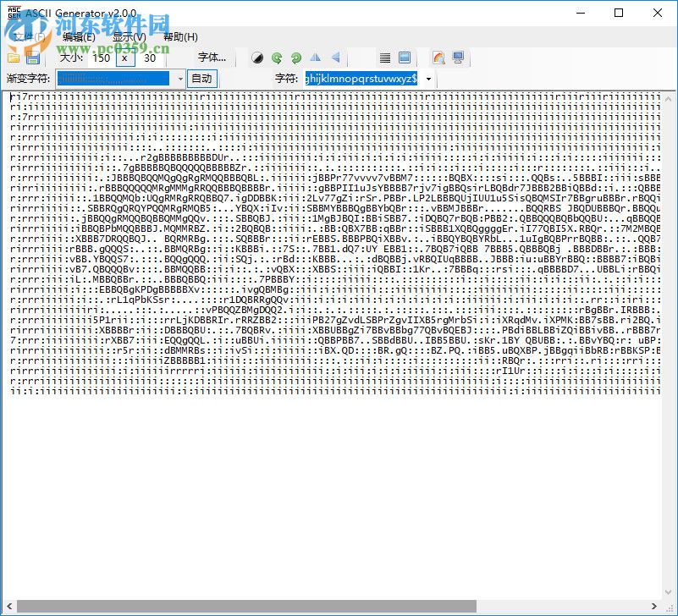Viewport: 678px width, 616px height.
Task: Open the 渐变字符 gradient characters dropdown
Action: 179,78
